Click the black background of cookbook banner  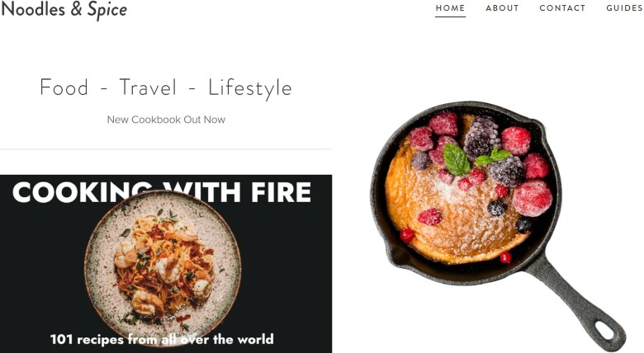287,266
